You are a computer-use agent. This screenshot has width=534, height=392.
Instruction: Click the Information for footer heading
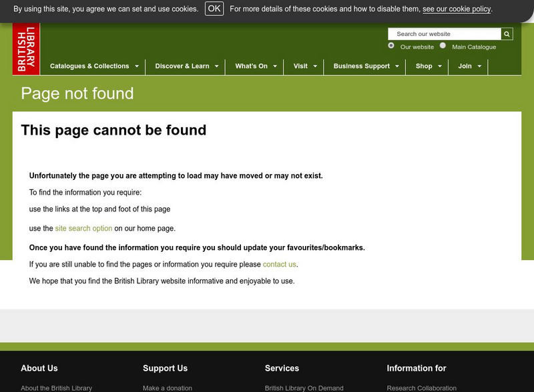417,368
